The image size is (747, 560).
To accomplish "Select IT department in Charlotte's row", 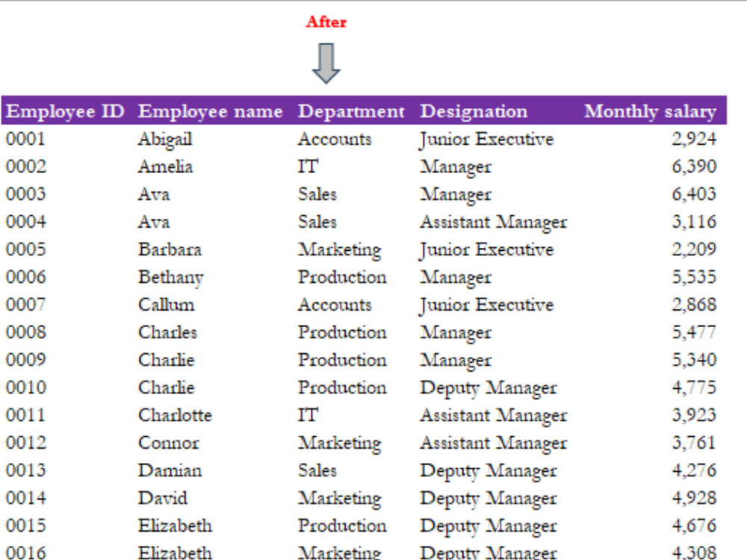I will 309,415.
